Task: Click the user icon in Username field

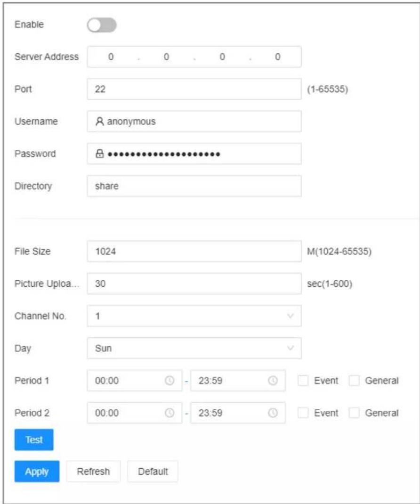Action: (100, 121)
